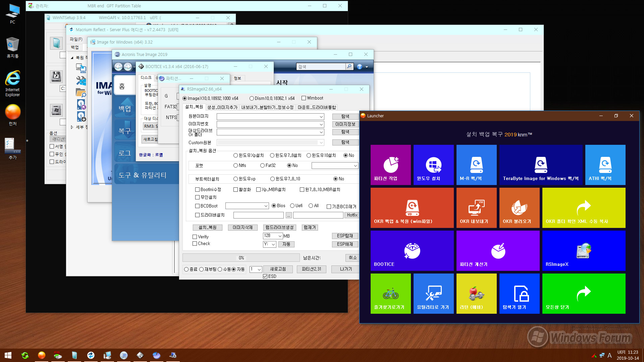Click the Acronis 검색 search field
644x362 pixels.
point(321,67)
